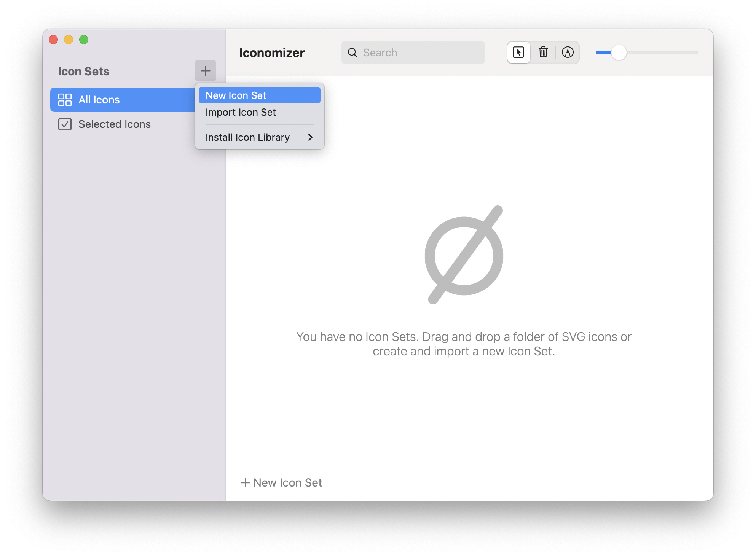Click the circled pencil-tip icon
This screenshot has height=557, width=756.
567,52
